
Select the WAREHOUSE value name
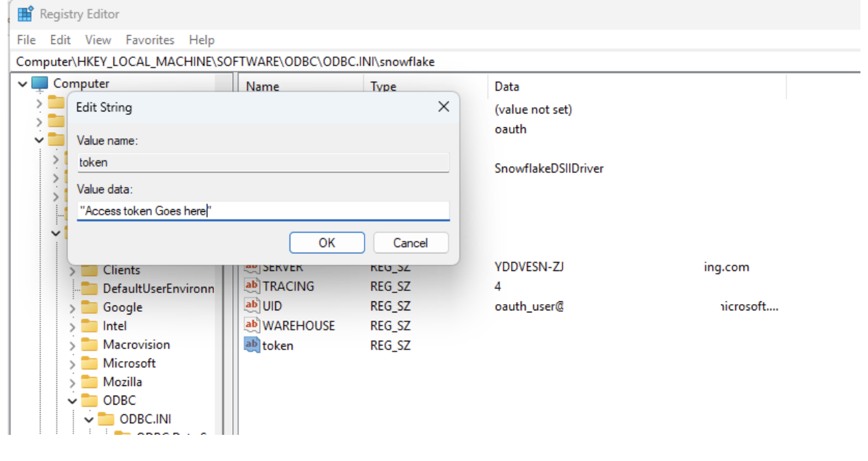[x=299, y=325]
